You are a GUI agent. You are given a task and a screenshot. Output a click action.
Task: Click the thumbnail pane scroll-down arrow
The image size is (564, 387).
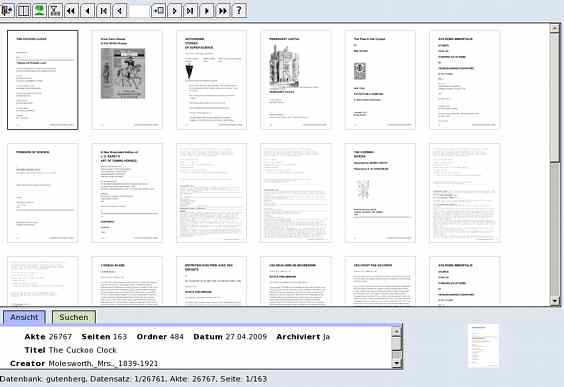[x=555, y=300]
